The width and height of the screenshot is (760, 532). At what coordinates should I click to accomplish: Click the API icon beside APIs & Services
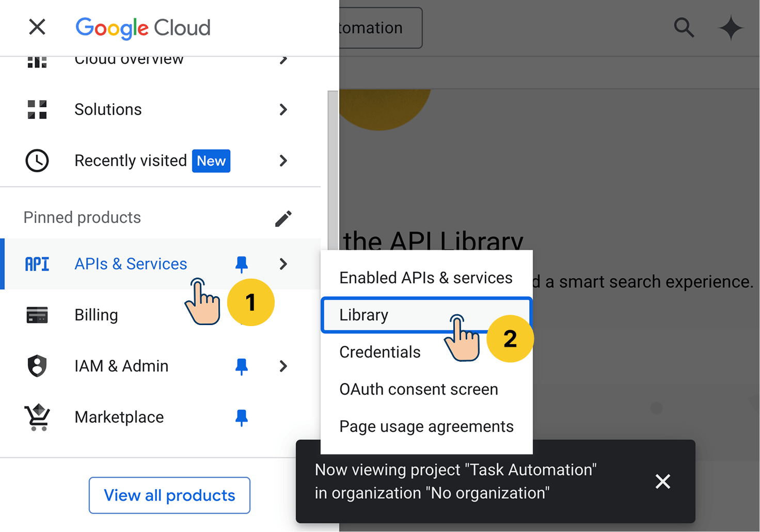coord(37,264)
